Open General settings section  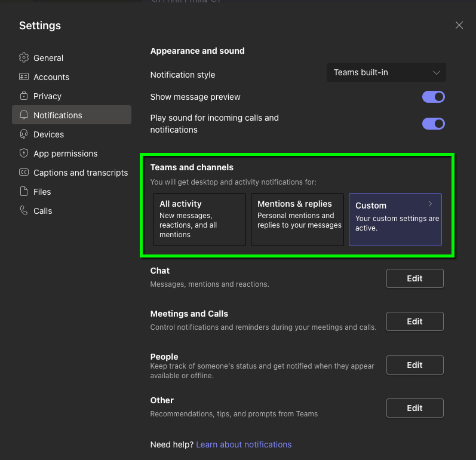(x=72, y=58)
